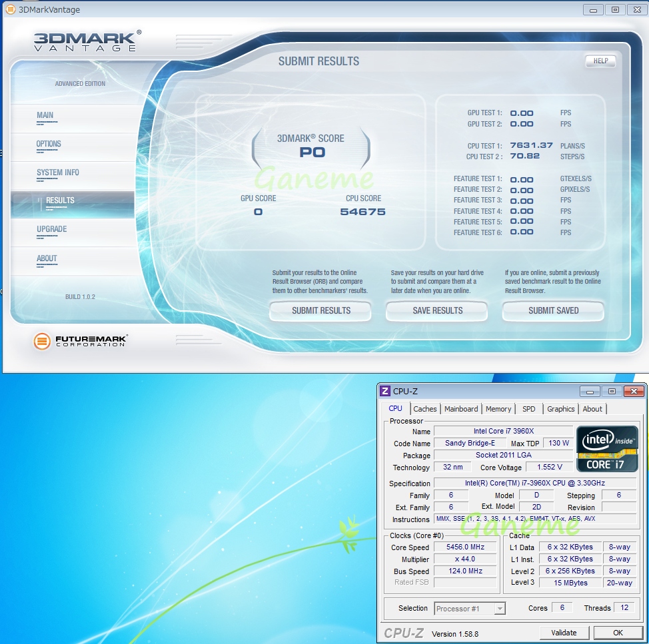Minimize the CPU-Z window

[590, 392]
